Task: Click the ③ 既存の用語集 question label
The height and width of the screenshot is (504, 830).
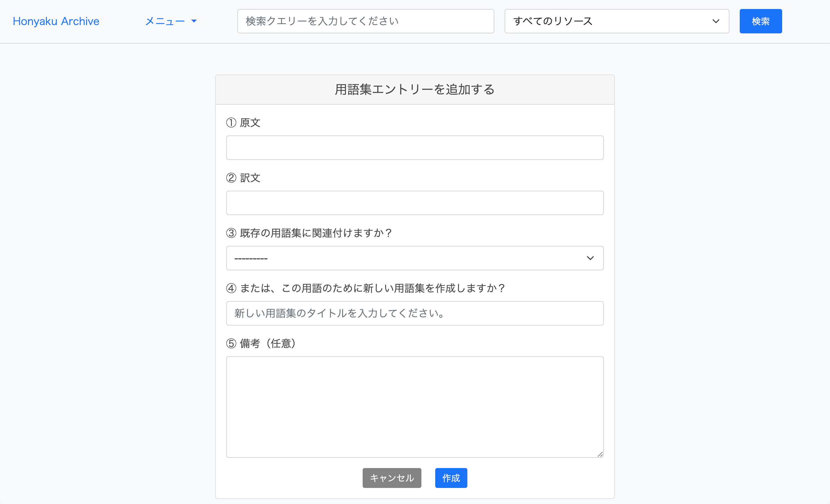Action: point(309,233)
